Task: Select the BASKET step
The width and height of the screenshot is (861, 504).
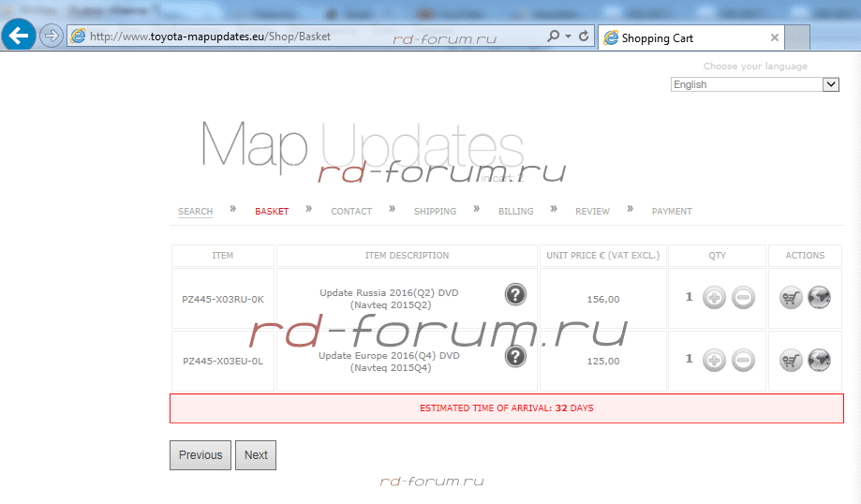Action: click(272, 212)
